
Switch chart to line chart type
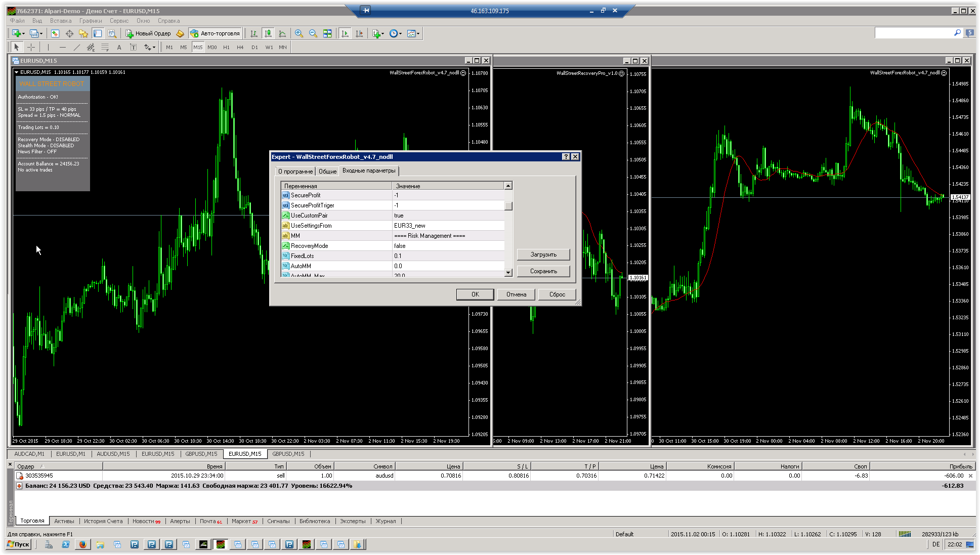(x=282, y=33)
